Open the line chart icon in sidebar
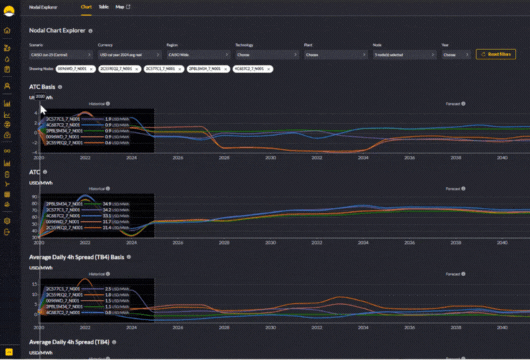The image size is (530, 360). [7, 115]
